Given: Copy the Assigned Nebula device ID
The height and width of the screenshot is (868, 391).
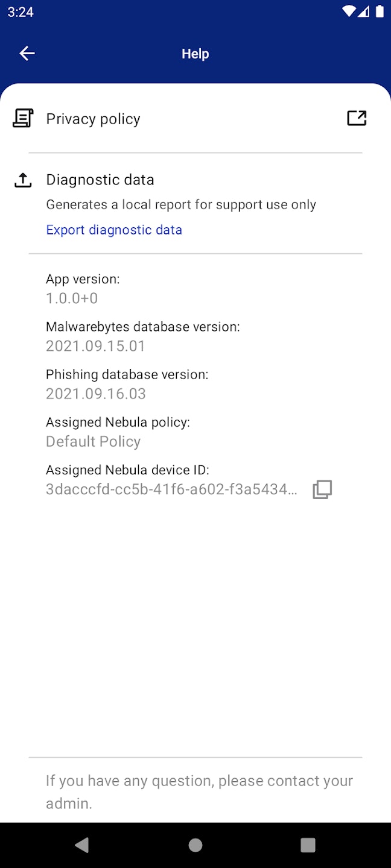Looking at the screenshot, I should [322, 489].
